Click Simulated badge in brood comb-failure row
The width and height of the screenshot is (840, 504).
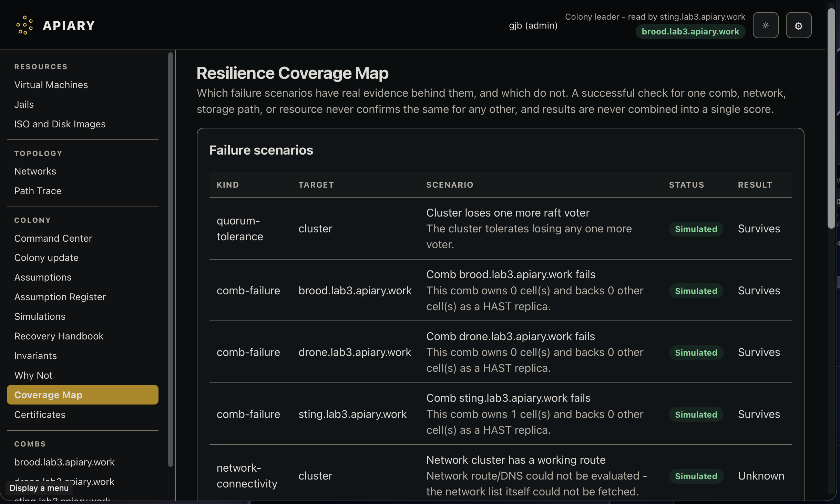[696, 291]
